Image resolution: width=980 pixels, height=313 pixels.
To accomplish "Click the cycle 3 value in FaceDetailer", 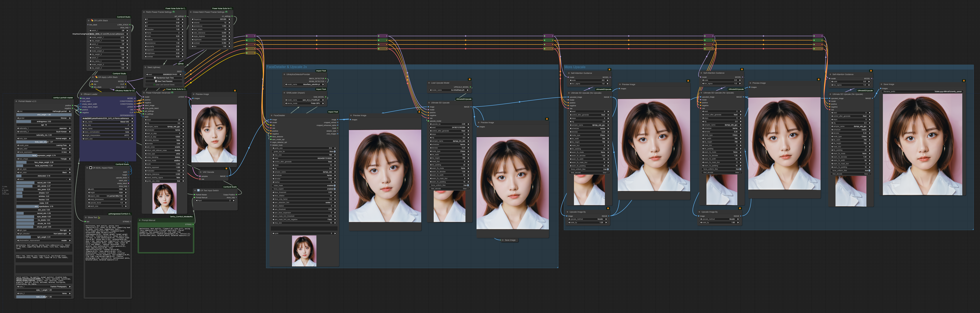I will [x=331, y=233].
